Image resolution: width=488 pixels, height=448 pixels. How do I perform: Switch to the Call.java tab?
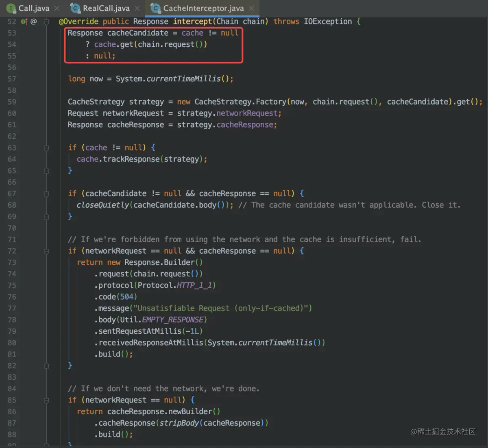pos(34,8)
